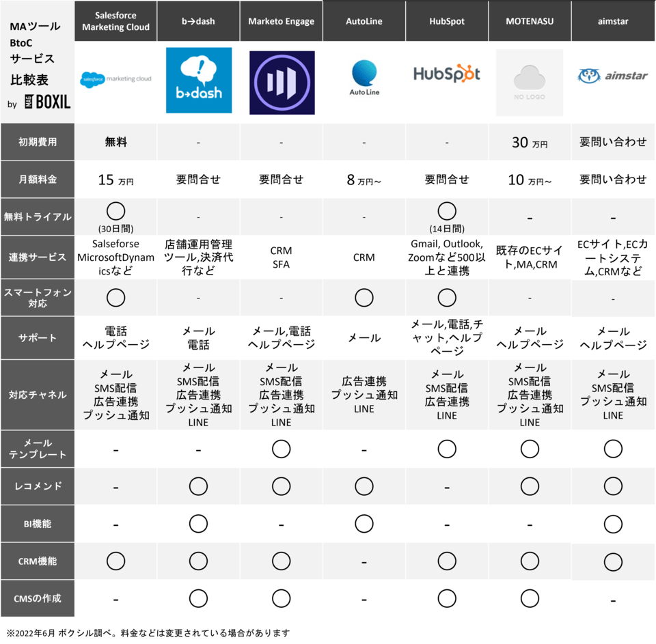Toggle aimstar's レコメンド circle mark

point(612,486)
